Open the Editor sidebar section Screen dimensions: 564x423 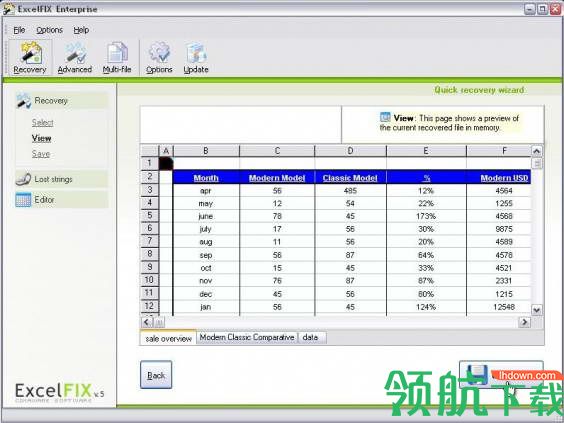(x=62, y=200)
